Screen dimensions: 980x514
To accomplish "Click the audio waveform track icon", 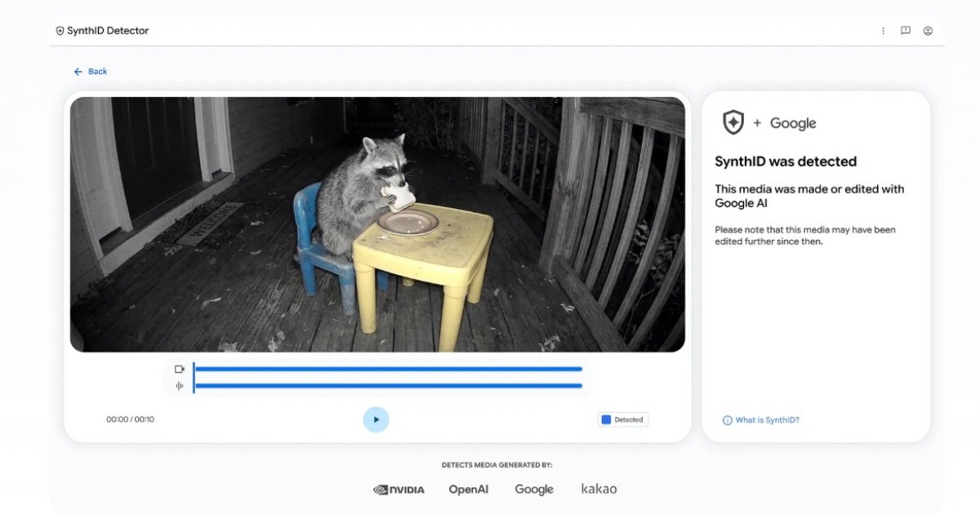I will tap(180, 386).
